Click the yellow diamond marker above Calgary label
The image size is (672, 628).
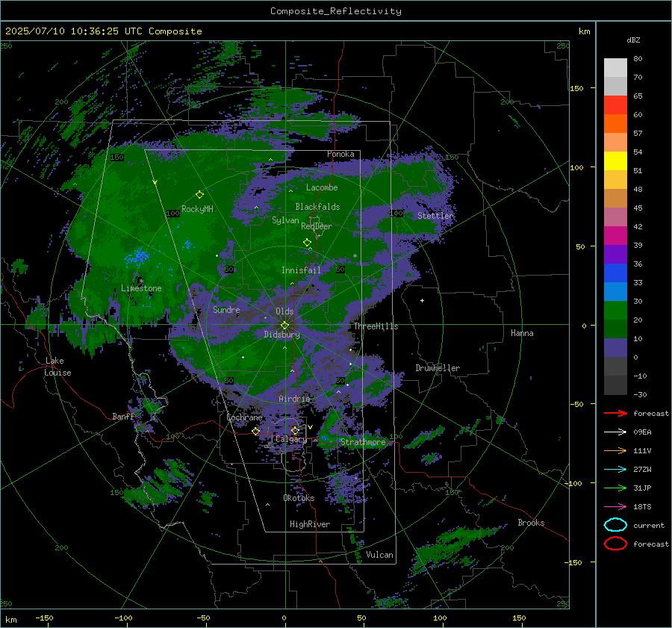pos(295,430)
